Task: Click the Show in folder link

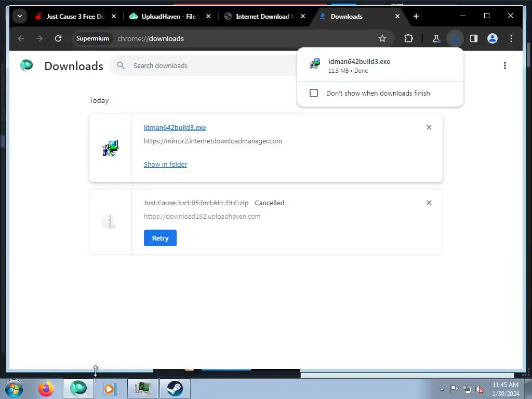Action: pos(165,164)
